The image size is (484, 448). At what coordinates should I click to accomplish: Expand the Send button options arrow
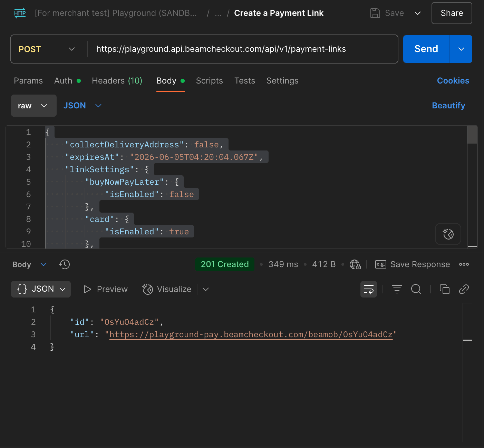pyautogui.click(x=461, y=49)
